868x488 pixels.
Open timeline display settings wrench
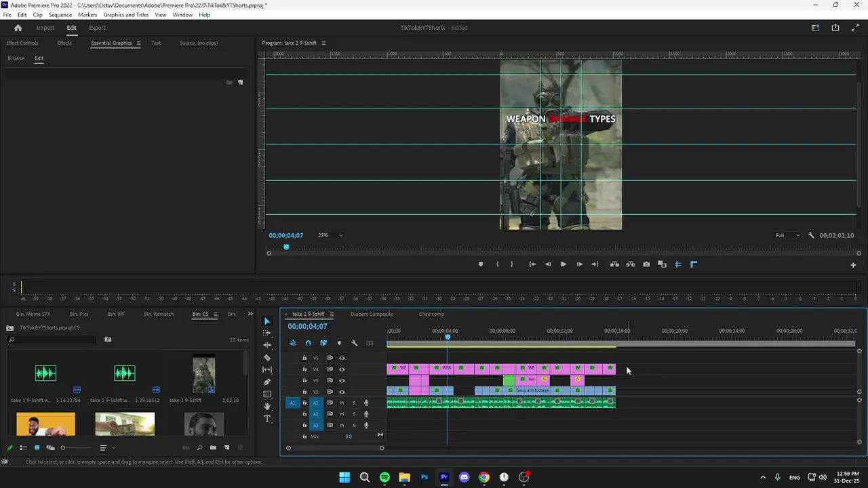[x=354, y=343]
